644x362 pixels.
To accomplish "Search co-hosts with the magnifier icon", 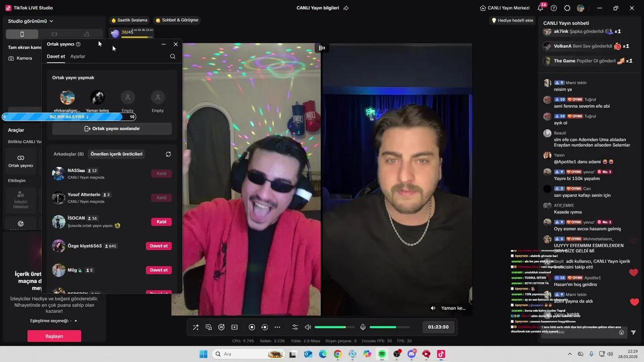I will 173,56.
